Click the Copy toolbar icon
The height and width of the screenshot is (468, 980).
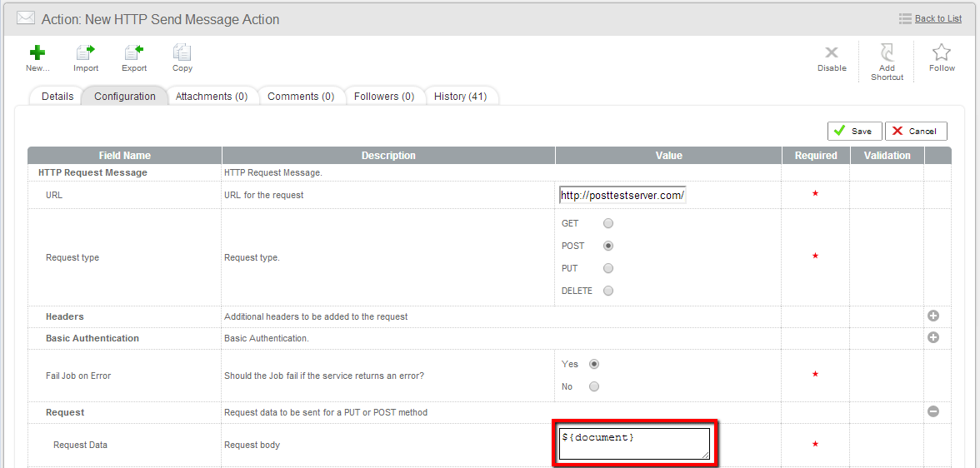[182, 52]
